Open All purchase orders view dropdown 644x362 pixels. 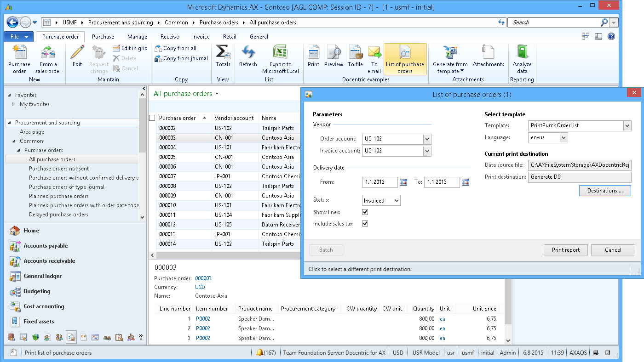click(217, 94)
